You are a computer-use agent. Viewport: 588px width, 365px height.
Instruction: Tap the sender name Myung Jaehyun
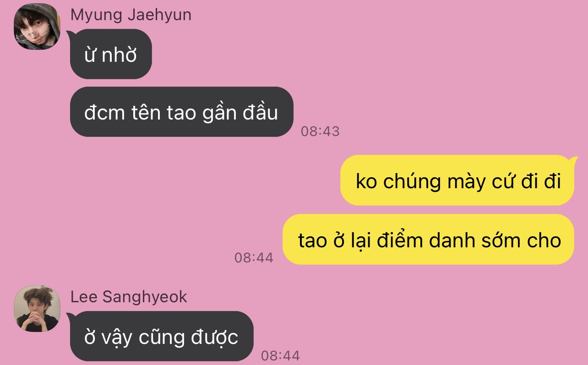(x=131, y=15)
